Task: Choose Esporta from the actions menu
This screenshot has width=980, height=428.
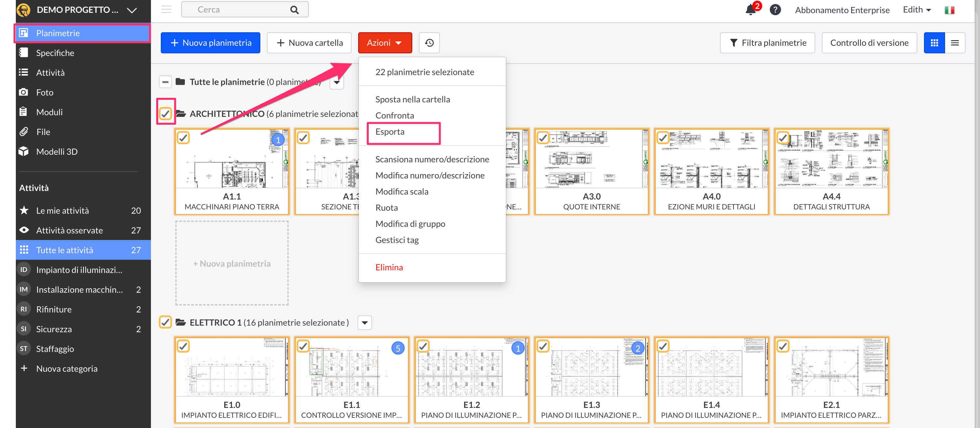Action: [390, 132]
